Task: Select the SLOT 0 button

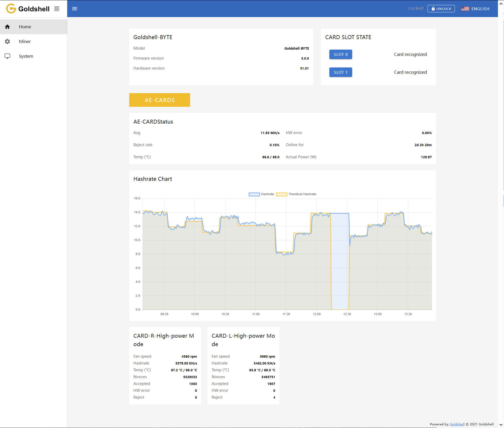Action: pos(341,54)
